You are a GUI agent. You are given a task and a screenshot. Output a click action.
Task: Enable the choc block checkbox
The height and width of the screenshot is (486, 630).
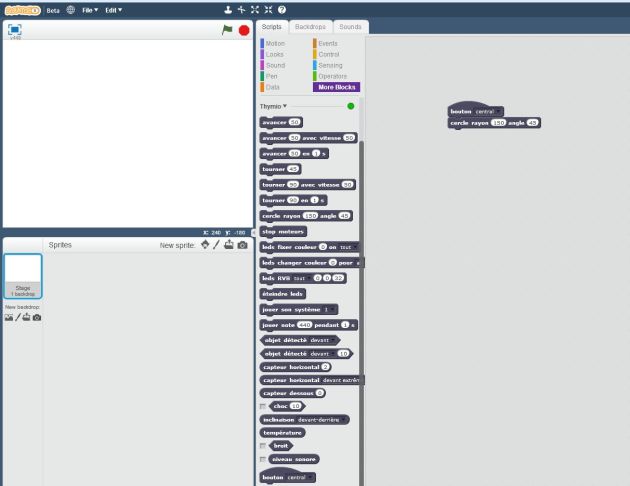click(x=263, y=406)
